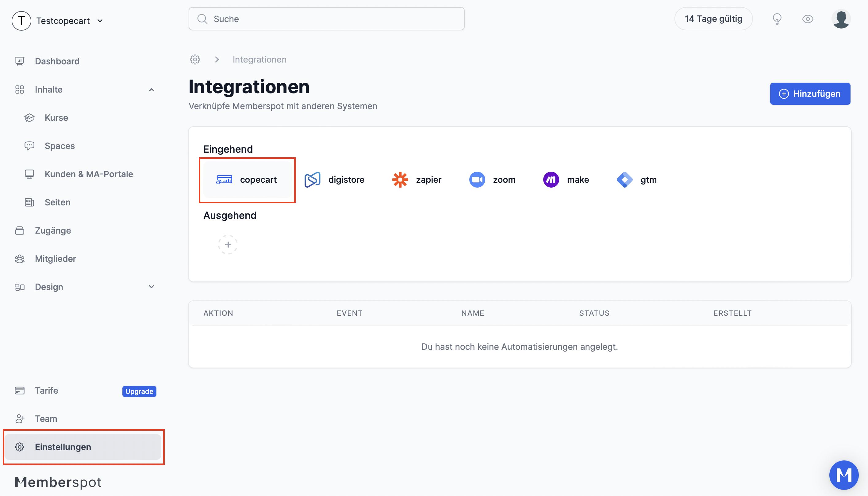Go to Kurse in sidebar
The width and height of the screenshot is (868, 496).
[x=56, y=117]
